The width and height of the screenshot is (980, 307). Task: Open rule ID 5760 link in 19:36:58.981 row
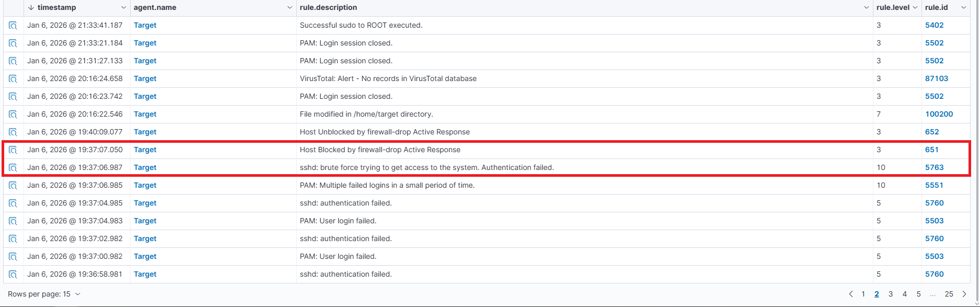click(935, 274)
